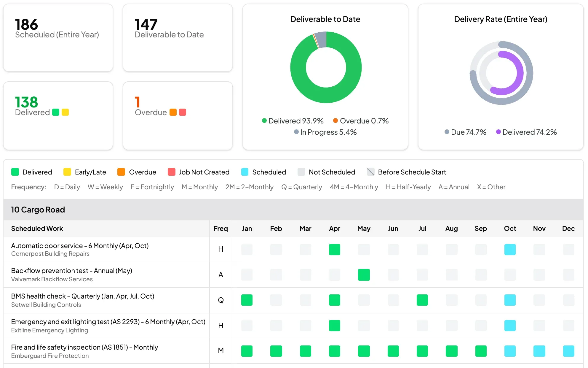Click the red Job Not Created swatch

coord(172,172)
